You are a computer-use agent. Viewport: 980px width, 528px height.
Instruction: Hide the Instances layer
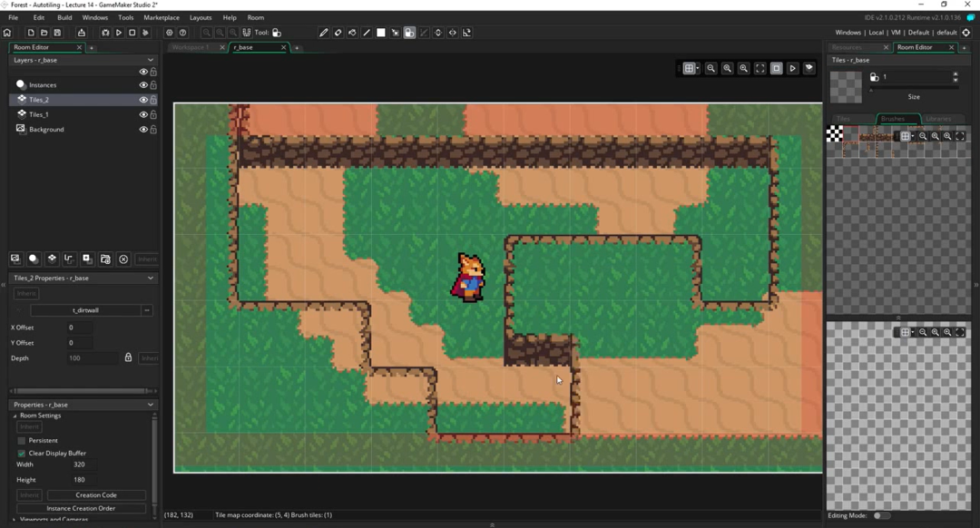click(143, 85)
